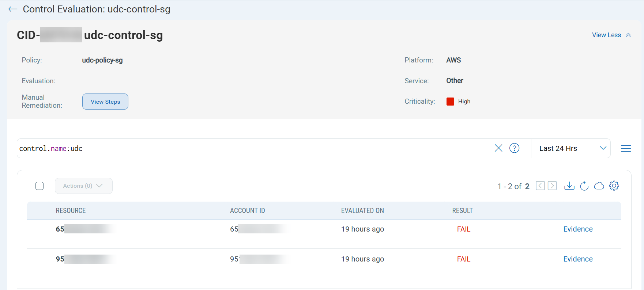Viewport: 644px width, 290px height.
Task: Click FAIL result in the 65 row
Action: pyautogui.click(x=463, y=229)
